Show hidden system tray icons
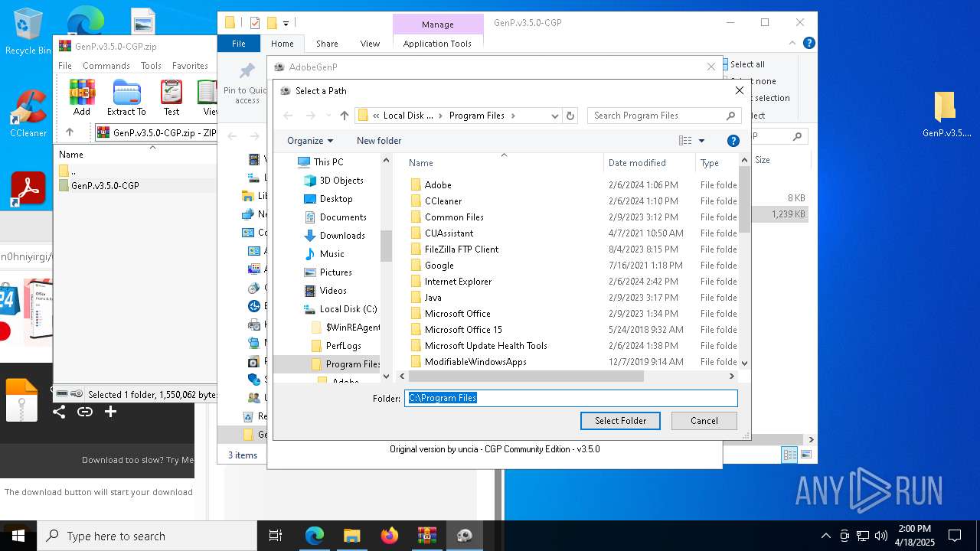Viewport: 980px width, 551px height. 825,536
